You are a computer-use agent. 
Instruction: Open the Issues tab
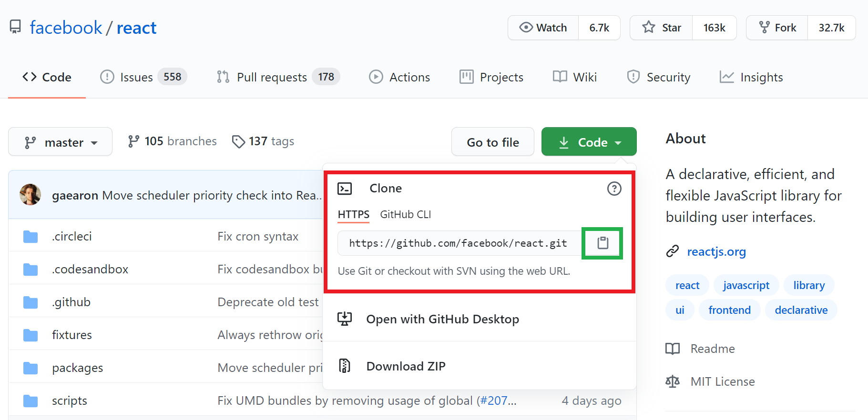(x=143, y=77)
